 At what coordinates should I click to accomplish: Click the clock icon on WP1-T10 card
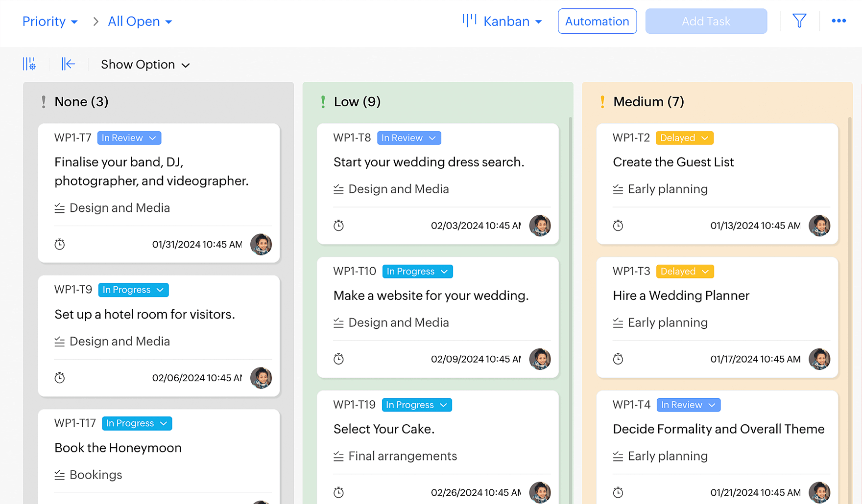pyautogui.click(x=338, y=359)
